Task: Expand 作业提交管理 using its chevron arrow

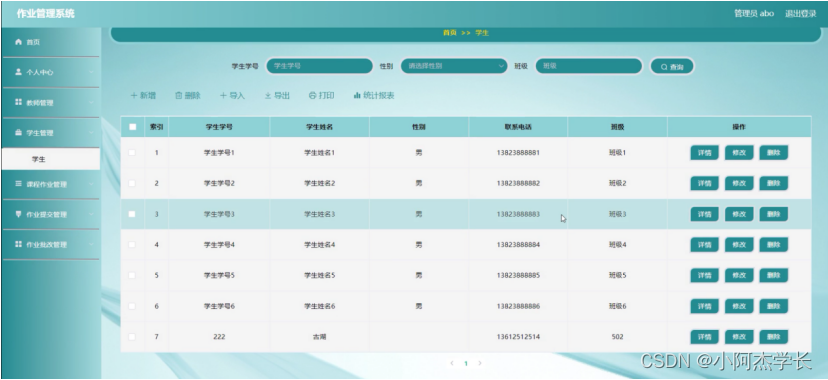Action: pos(91,214)
